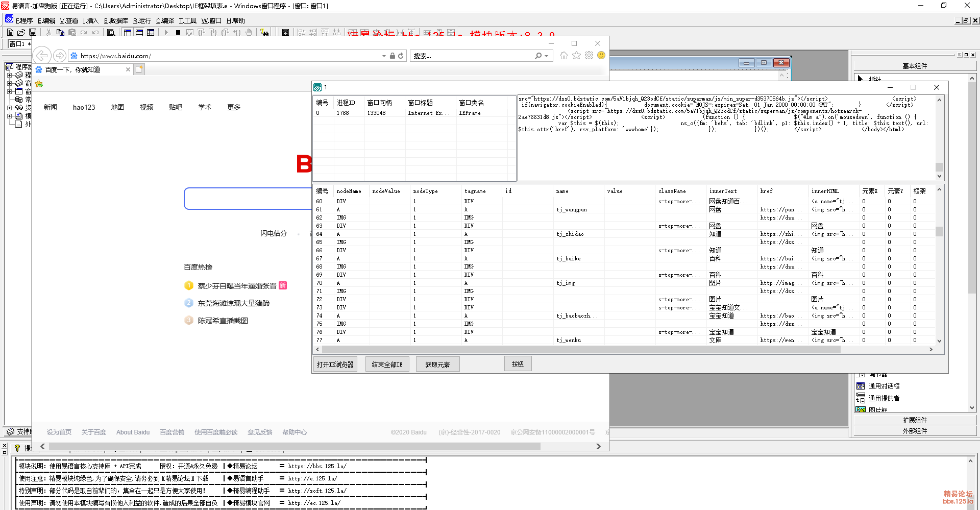Open the hao123 link on Baidu page
The image size is (980, 510).
(x=84, y=107)
